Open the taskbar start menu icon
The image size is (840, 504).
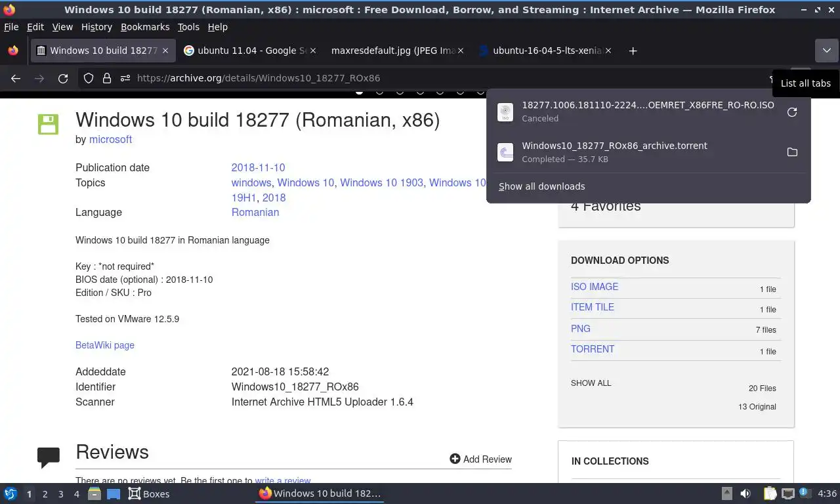point(10,493)
